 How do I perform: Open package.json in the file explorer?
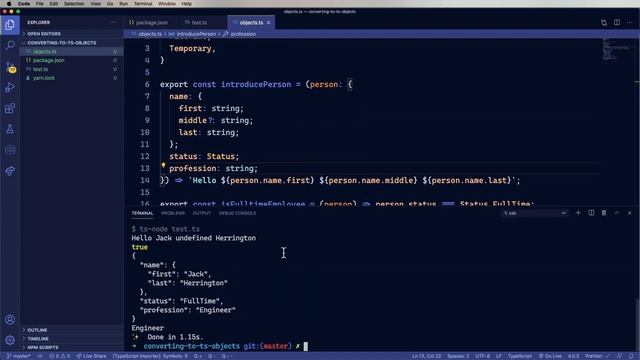pos(71,60)
